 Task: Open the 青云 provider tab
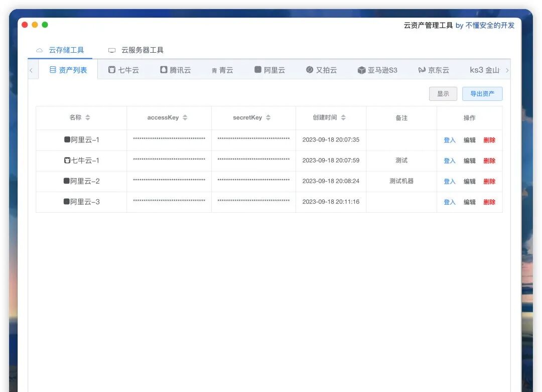point(222,70)
